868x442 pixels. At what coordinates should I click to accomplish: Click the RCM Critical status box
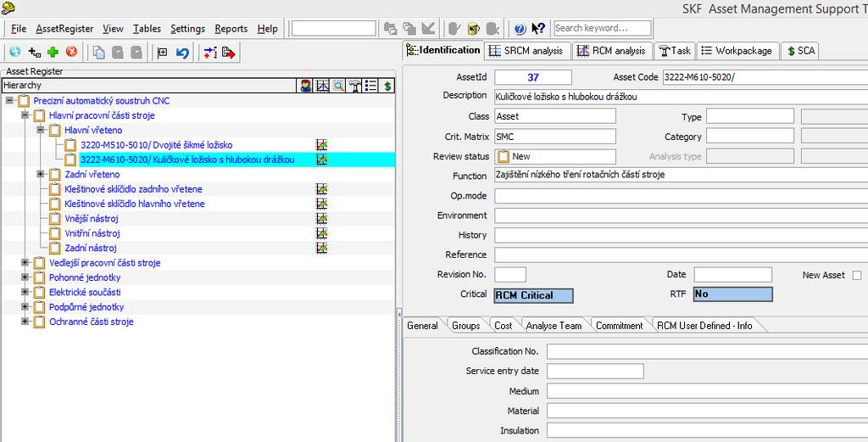tap(534, 295)
